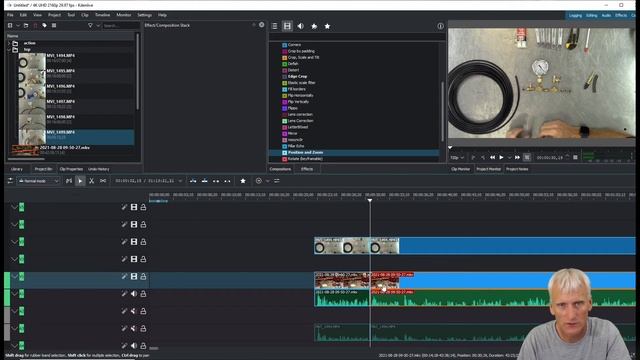Switch to the Effects tab
This screenshot has height=360, width=640.
click(x=307, y=169)
